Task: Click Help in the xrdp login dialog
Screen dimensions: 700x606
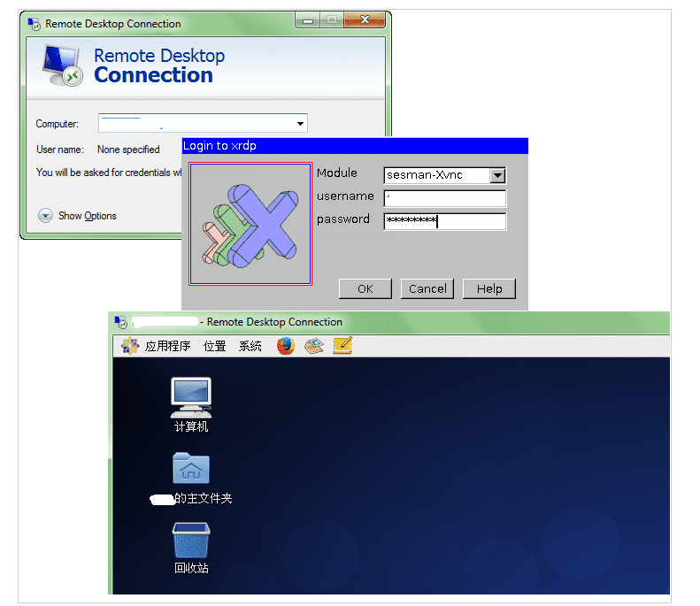Action: pos(489,288)
